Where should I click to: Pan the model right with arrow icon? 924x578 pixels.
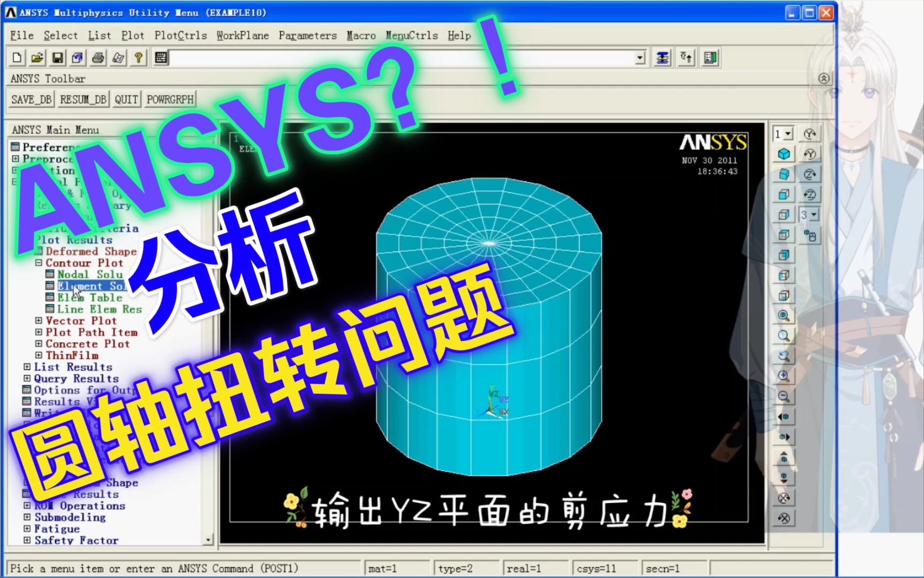[784, 437]
